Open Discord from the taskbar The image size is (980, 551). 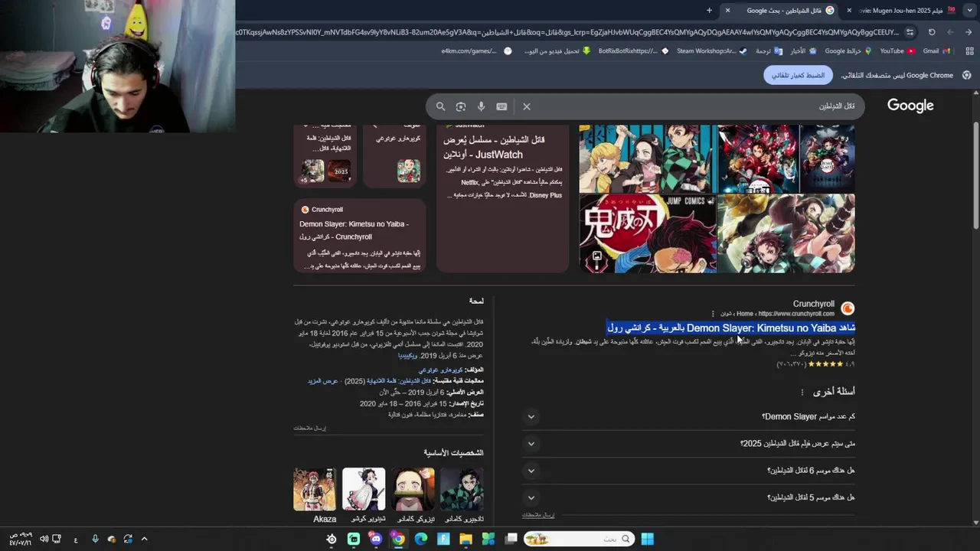[x=376, y=539]
